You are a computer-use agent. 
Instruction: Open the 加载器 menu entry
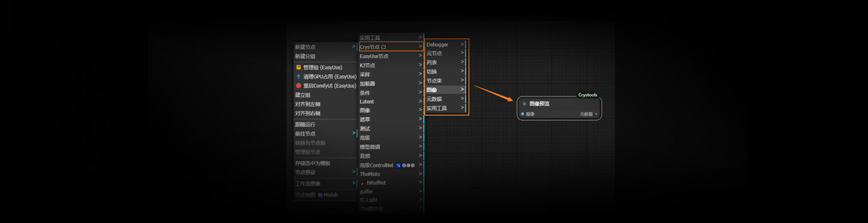tap(391, 83)
